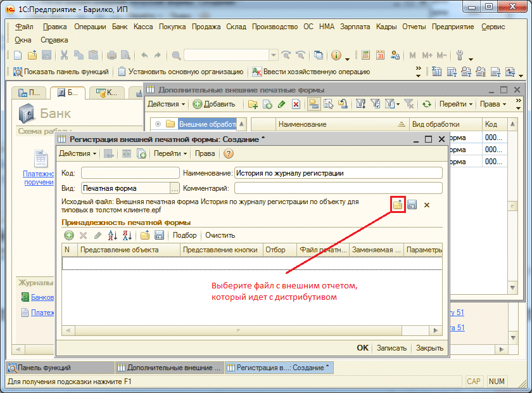Image resolution: width=532 pixels, height=393 pixels.
Task: Click the sort ascending icon in table toolbar
Action: tap(113, 235)
